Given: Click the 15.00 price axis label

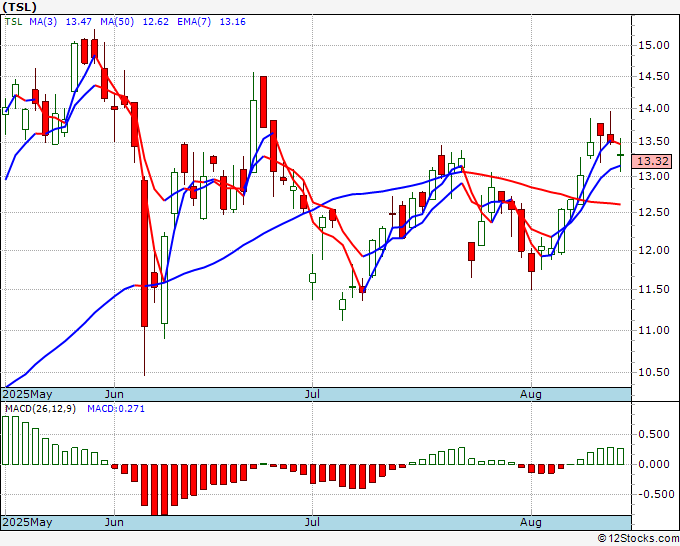Looking at the screenshot, I should pos(654,45).
